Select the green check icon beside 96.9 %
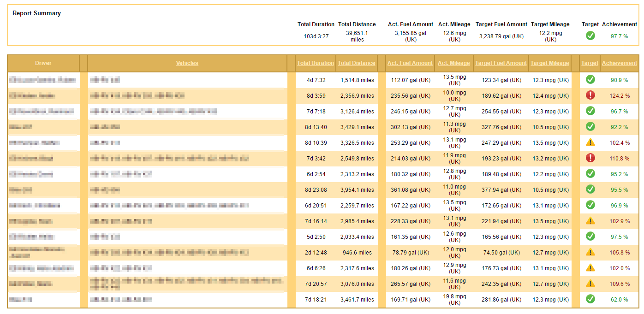The width and height of the screenshot is (644, 314). click(590, 205)
